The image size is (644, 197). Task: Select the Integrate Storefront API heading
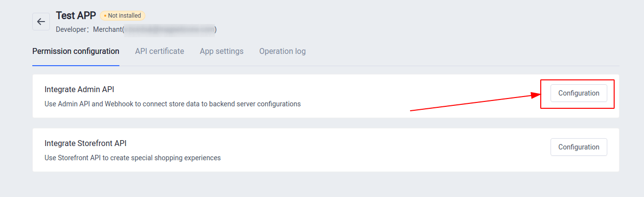point(86,143)
